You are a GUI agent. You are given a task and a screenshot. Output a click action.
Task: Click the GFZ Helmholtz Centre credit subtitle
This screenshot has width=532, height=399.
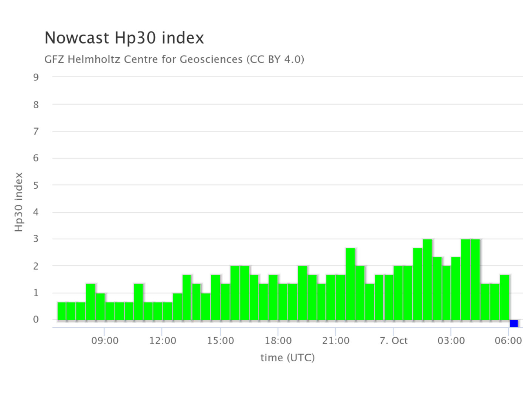[174, 59]
